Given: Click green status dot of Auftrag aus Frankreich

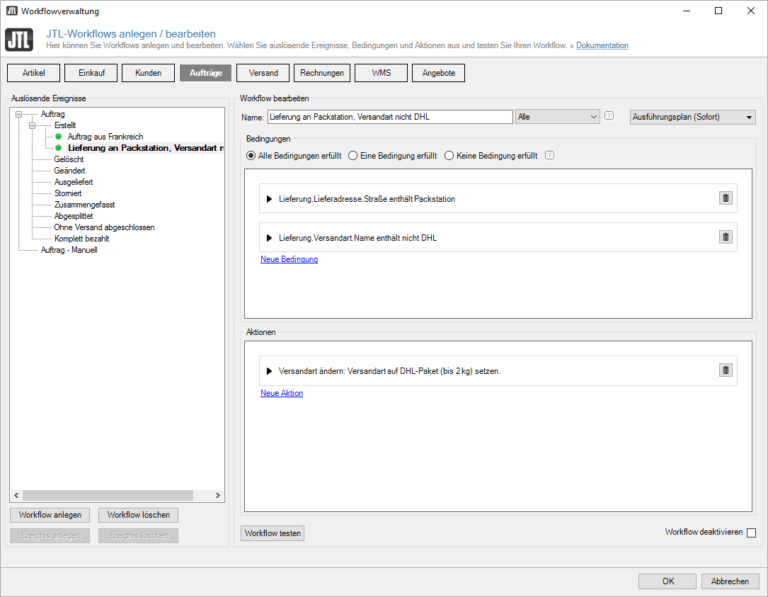Looking at the screenshot, I should (59, 136).
